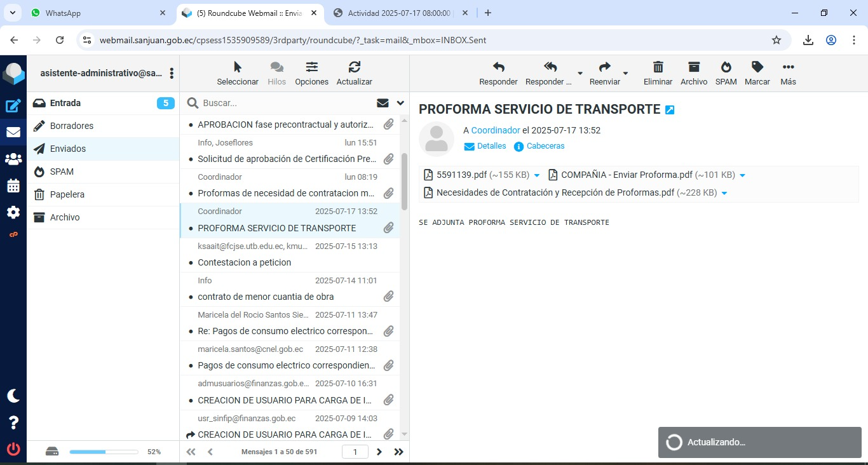Click the Buscar search field
Image resolution: width=868 pixels, height=465 pixels.
click(x=286, y=103)
